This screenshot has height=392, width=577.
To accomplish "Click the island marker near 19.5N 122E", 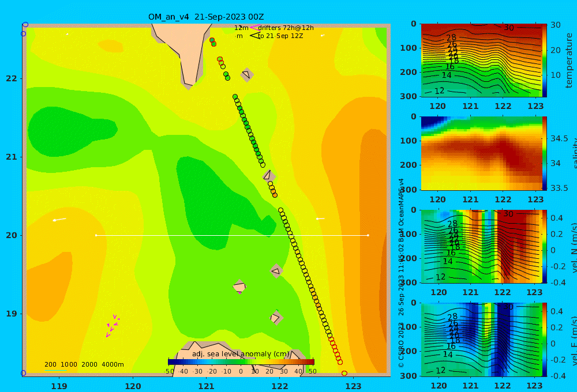I will [x=276, y=271].
